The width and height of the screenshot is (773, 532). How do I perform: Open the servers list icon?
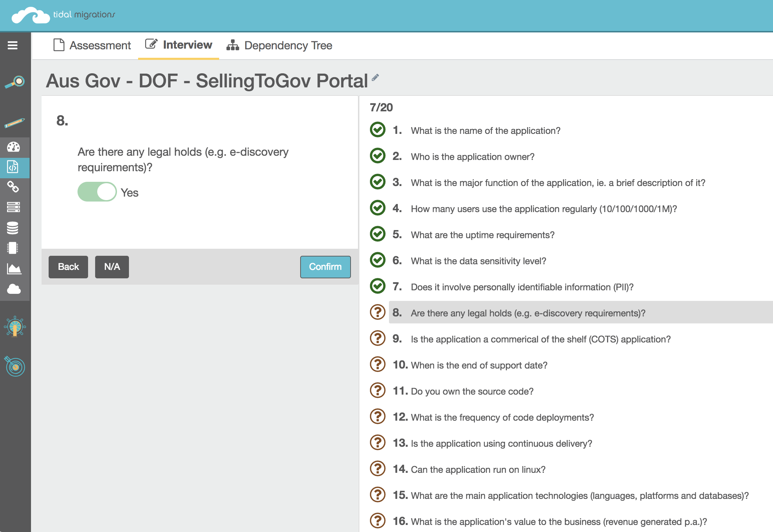(x=13, y=207)
